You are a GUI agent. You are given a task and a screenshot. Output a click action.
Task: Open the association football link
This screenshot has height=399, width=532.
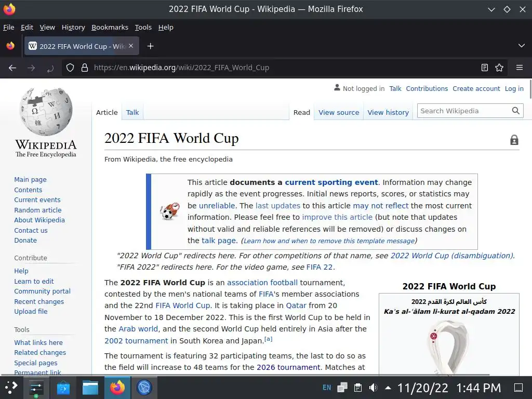pyautogui.click(x=262, y=282)
